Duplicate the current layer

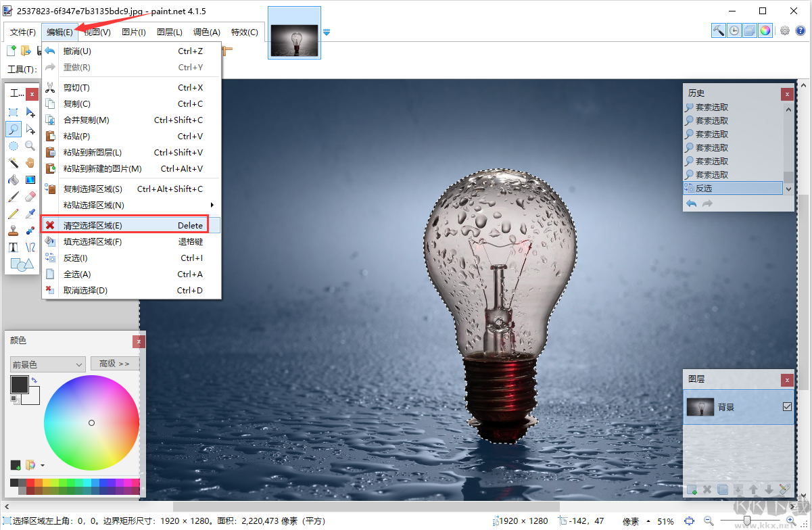723,489
